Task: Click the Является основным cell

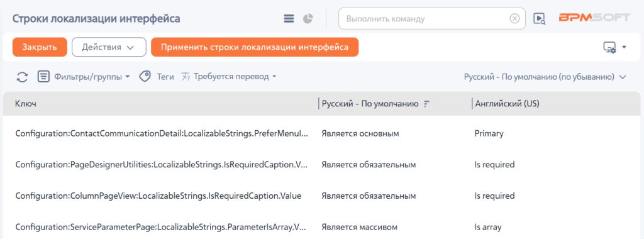Action: pos(360,133)
